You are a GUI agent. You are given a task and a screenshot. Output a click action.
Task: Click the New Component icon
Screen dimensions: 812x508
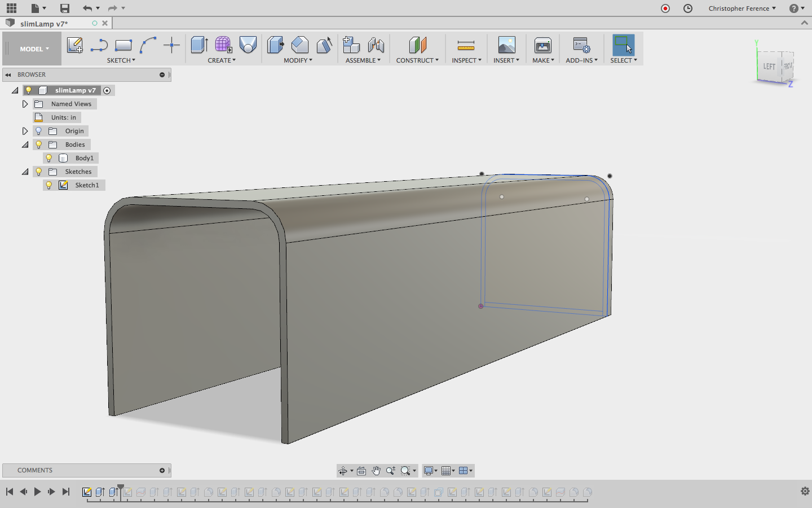click(351, 45)
